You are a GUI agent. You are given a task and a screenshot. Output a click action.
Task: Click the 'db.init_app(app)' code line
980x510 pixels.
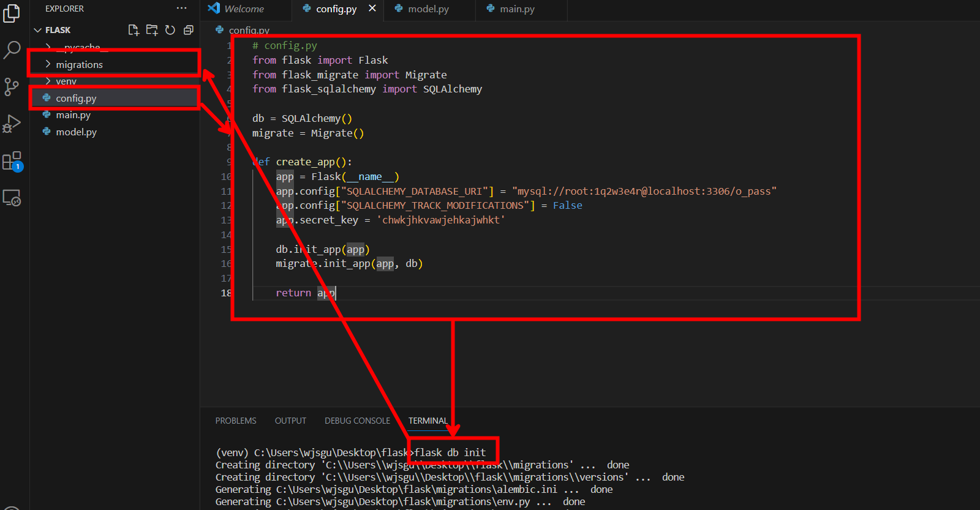point(323,249)
